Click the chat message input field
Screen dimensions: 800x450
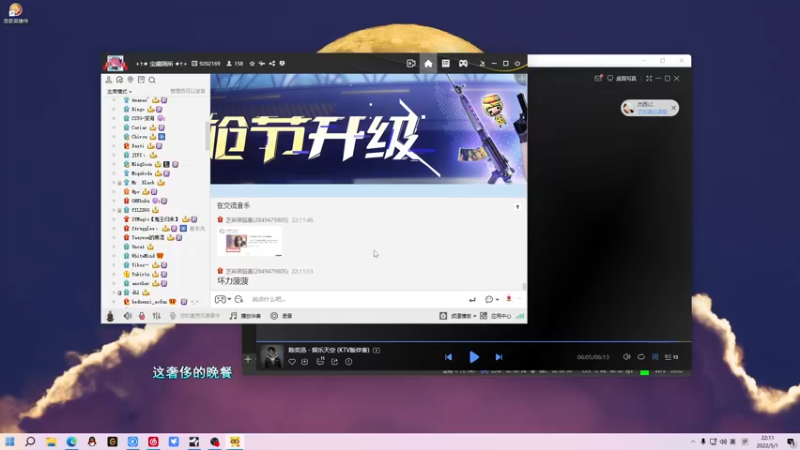pos(357,299)
